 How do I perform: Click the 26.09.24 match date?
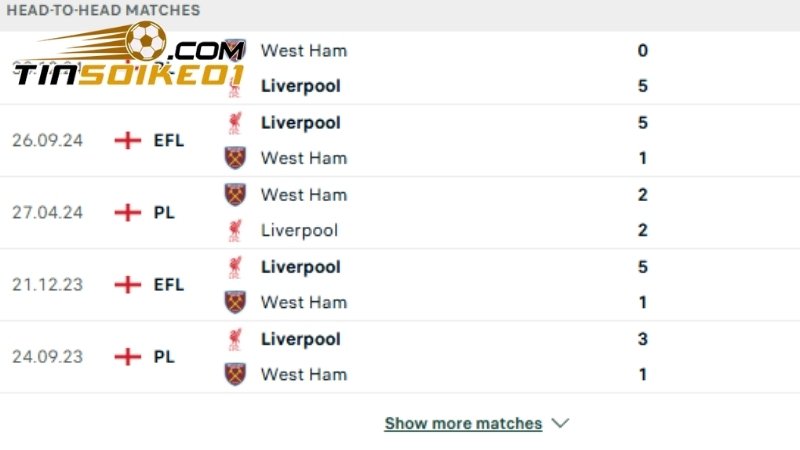47,140
